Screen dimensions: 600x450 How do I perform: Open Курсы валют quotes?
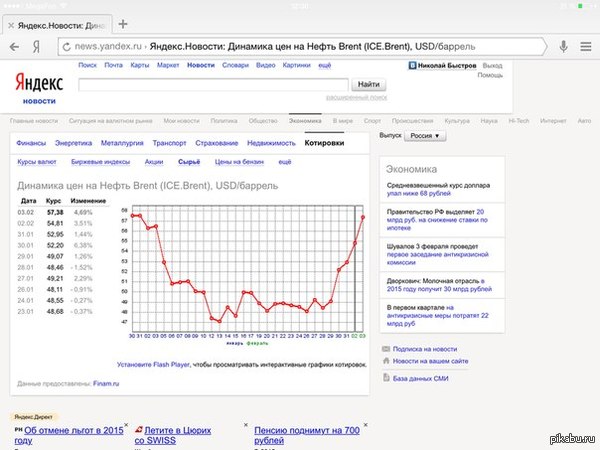pyautogui.click(x=37, y=162)
